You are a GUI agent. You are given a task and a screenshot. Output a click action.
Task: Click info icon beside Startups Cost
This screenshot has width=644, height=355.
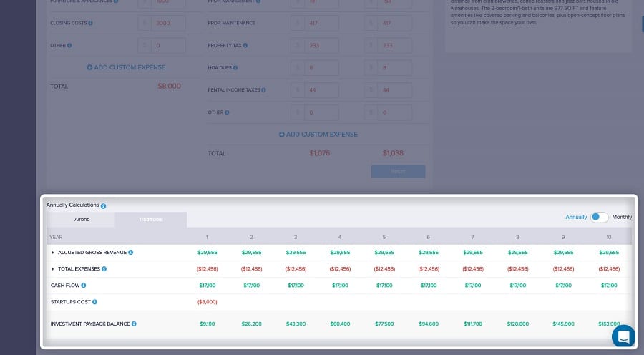[x=94, y=302]
